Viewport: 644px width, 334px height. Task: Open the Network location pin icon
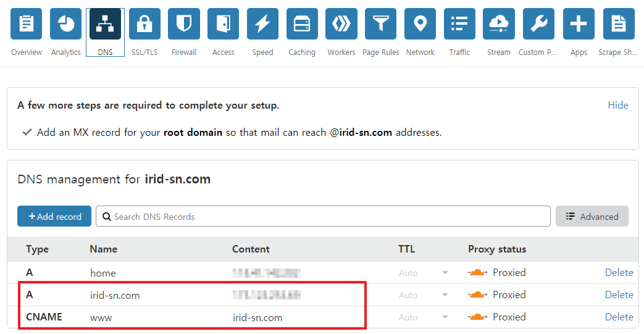(420, 24)
